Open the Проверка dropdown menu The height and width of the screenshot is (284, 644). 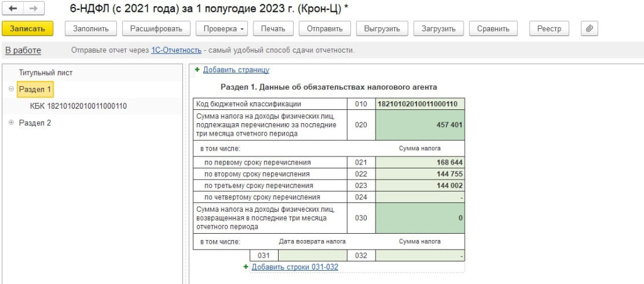tap(223, 28)
